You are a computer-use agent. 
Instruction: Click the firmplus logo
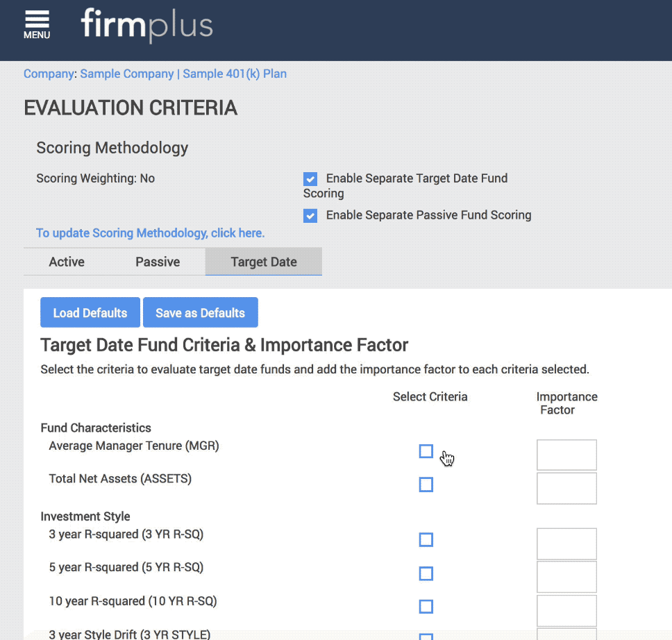click(x=146, y=26)
